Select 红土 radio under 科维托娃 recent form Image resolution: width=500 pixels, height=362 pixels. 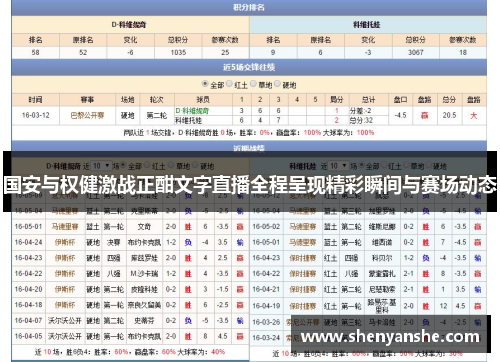[385, 165]
